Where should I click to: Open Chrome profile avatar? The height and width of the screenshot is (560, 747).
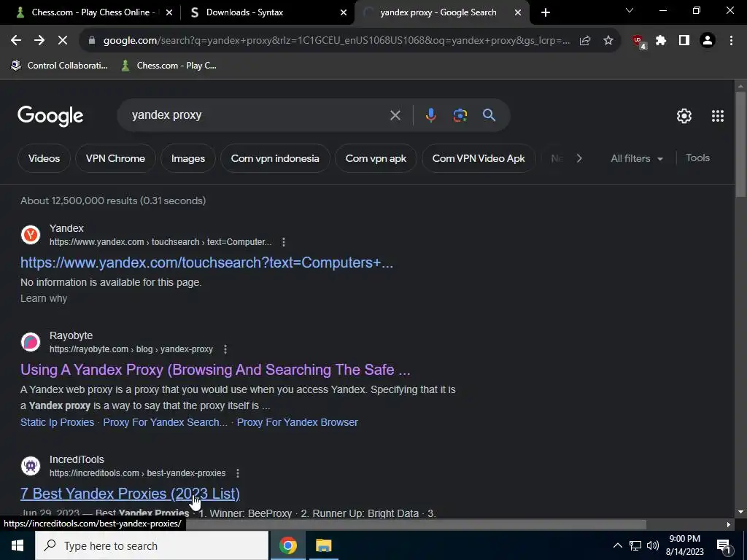[708, 41]
